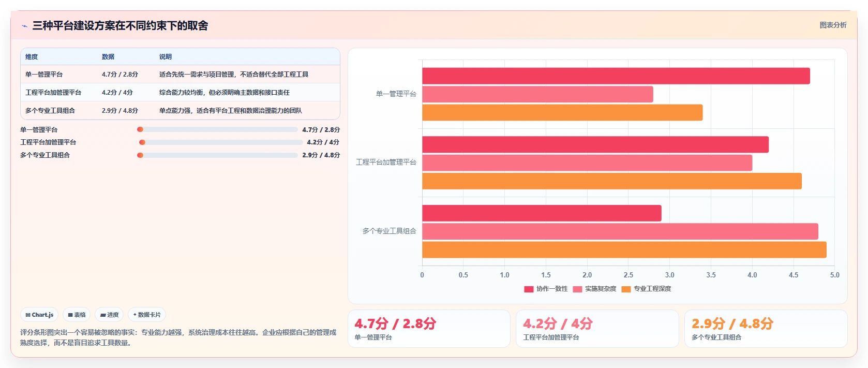868x368 pixels.
Task: Toggle the 实施复杂度 legend item
Action: 594,289
